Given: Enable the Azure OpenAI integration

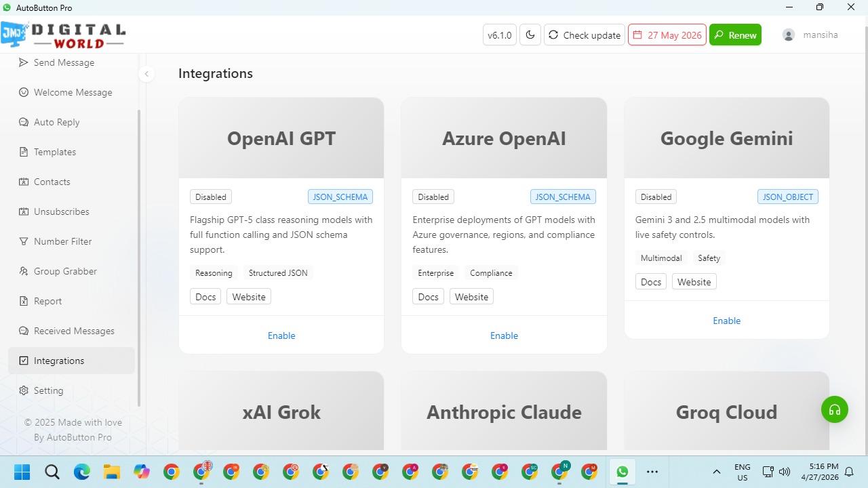Looking at the screenshot, I should pos(504,335).
